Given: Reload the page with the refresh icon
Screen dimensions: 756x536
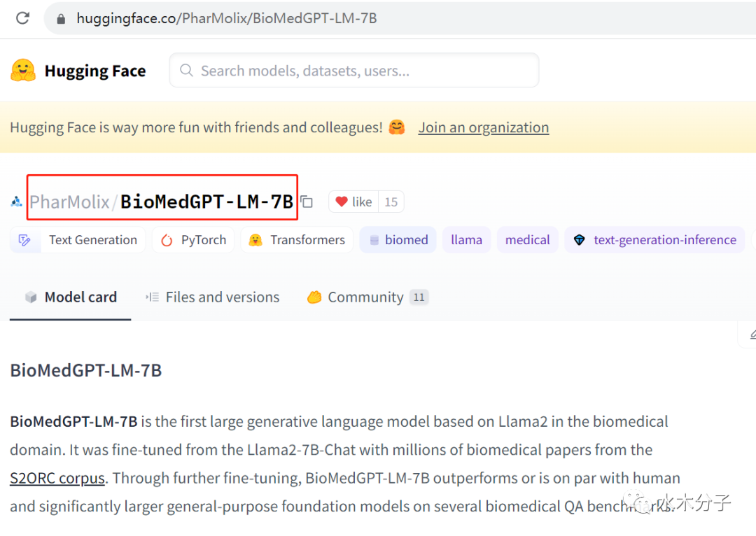Looking at the screenshot, I should click(x=22, y=18).
